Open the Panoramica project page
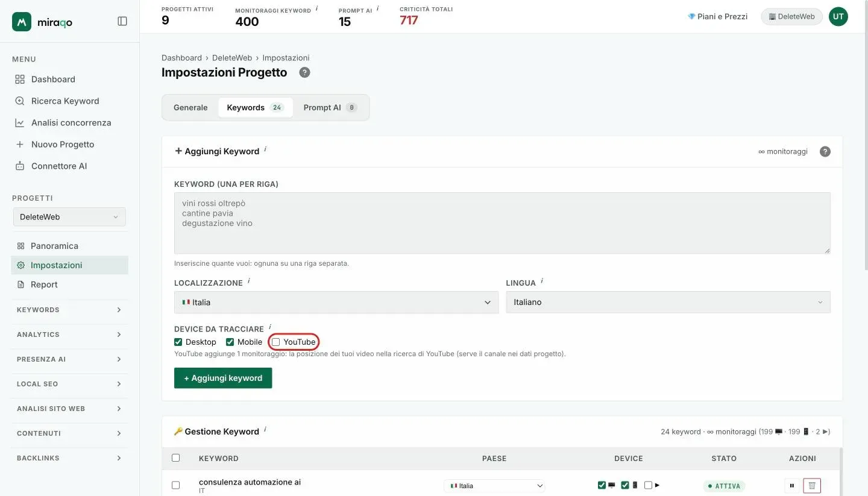 click(x=69, y=246)
